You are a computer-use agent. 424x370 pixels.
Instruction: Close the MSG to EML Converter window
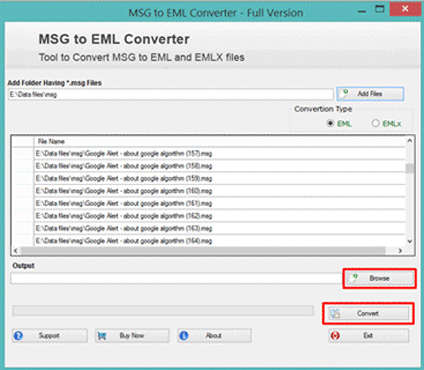pyautogui.click(x=405, y=9)
